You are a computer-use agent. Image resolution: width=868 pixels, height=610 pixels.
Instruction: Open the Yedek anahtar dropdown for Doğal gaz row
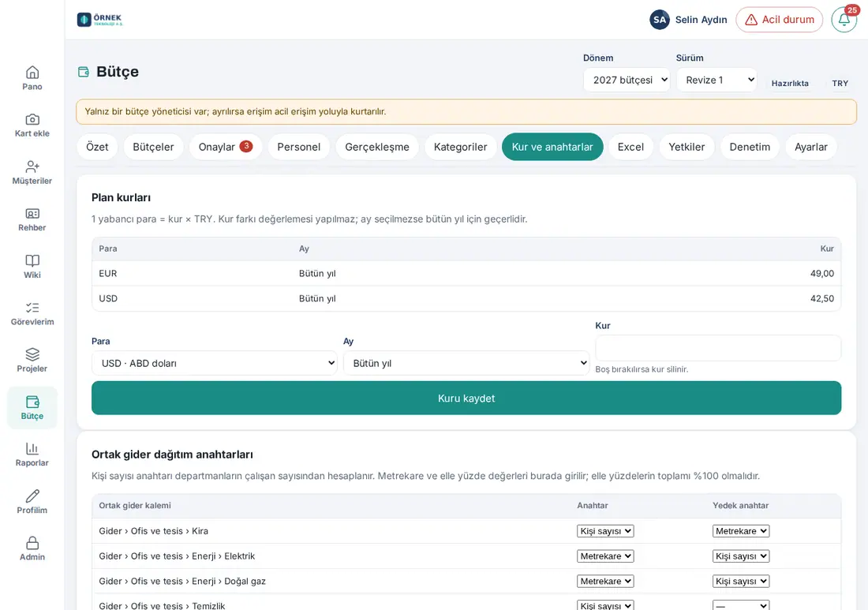coord(741,582)
